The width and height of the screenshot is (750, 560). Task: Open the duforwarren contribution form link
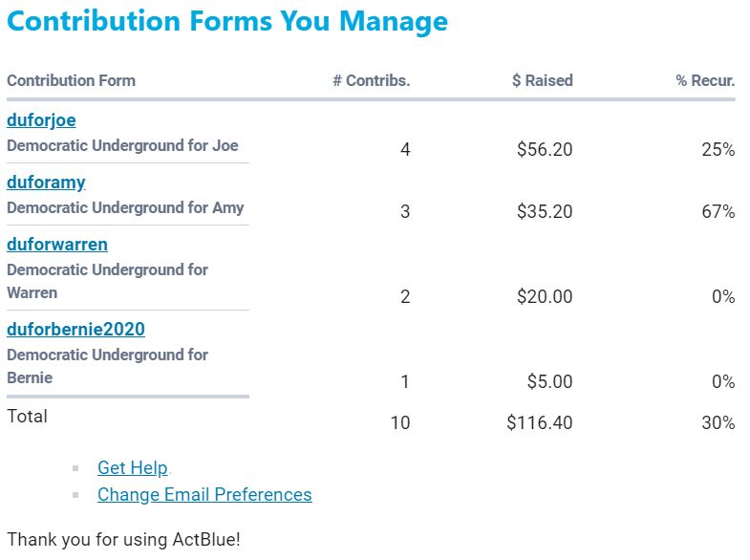pos(57,244)
